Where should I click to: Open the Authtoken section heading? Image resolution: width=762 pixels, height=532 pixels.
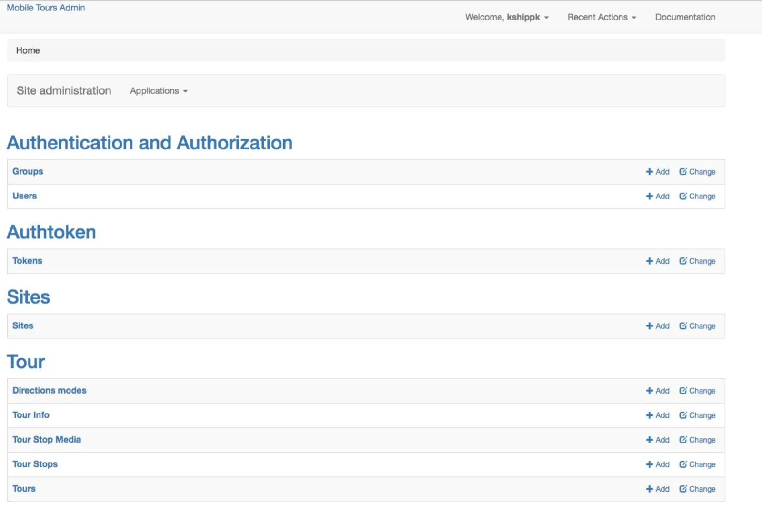pyautogui.click(x=51, y=232)
